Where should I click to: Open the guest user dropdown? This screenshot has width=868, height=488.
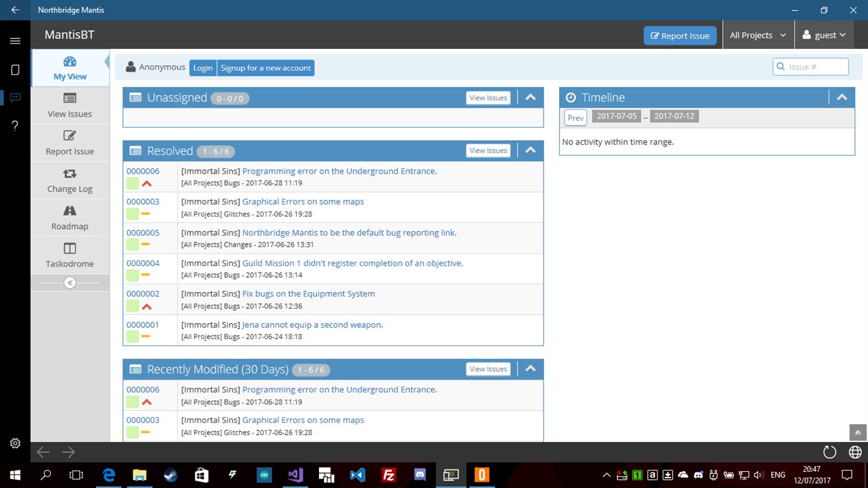click(x=824, y=35)
